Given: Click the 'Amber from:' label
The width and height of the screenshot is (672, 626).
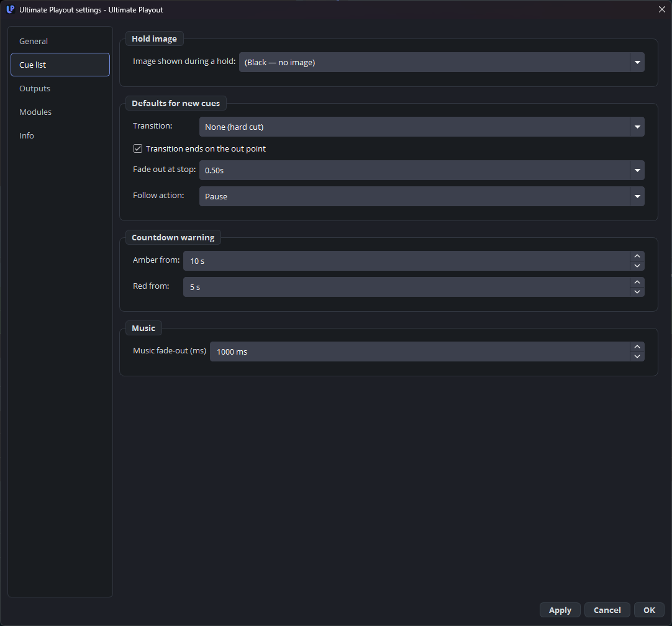Looking at the screenshot, I should pyautogui.click(x=157, y=260).
